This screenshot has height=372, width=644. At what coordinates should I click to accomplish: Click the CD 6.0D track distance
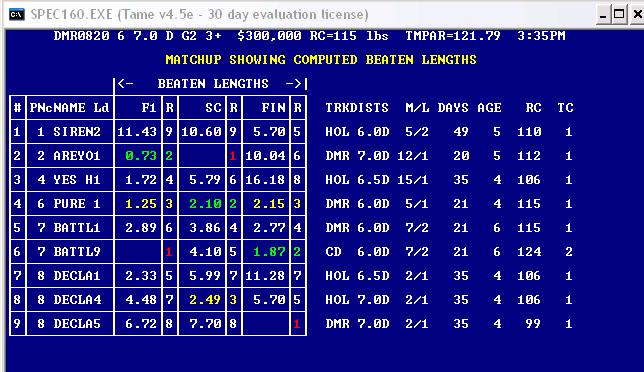pos(357,252)
